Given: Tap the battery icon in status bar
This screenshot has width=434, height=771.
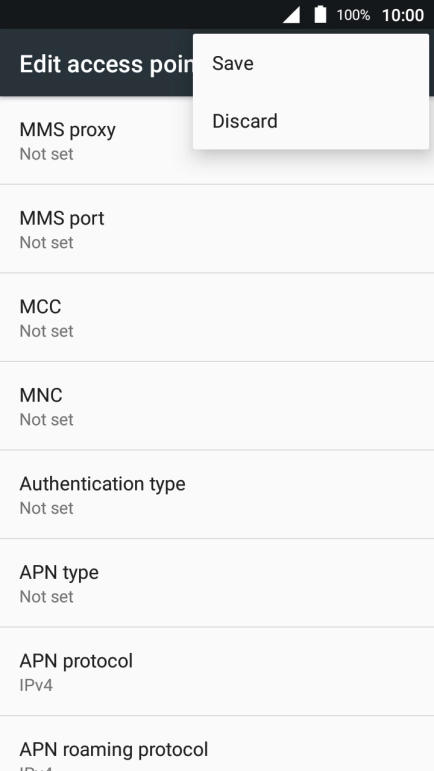Looking at the screenshot, I should 320,14.
